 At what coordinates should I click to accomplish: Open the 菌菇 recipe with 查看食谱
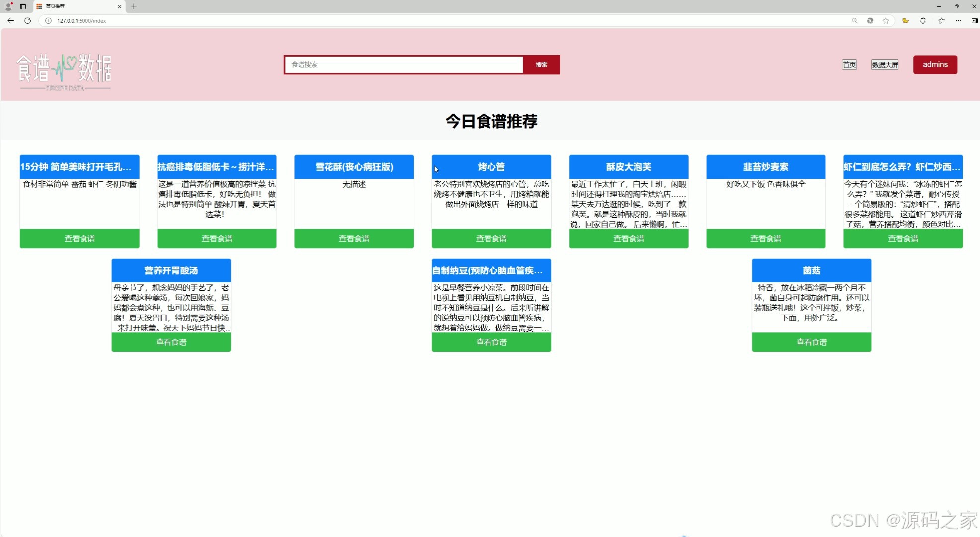click(x=811, y=342)
